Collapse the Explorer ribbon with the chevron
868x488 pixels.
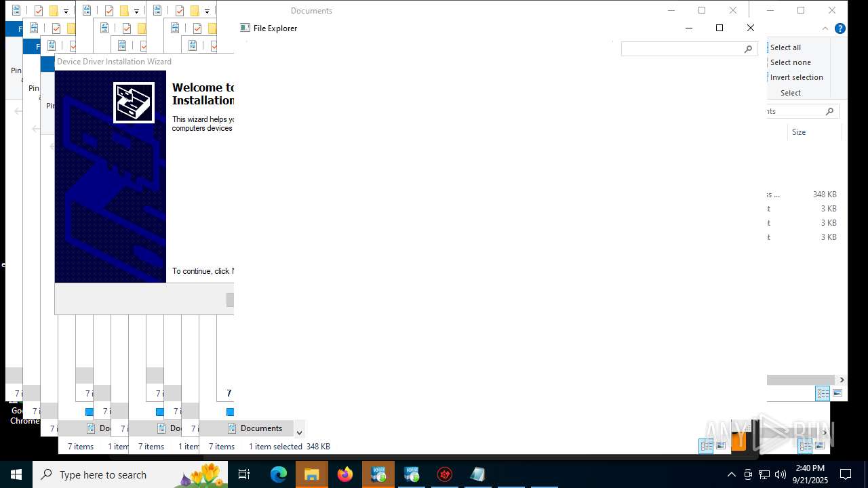pos(825,28)
